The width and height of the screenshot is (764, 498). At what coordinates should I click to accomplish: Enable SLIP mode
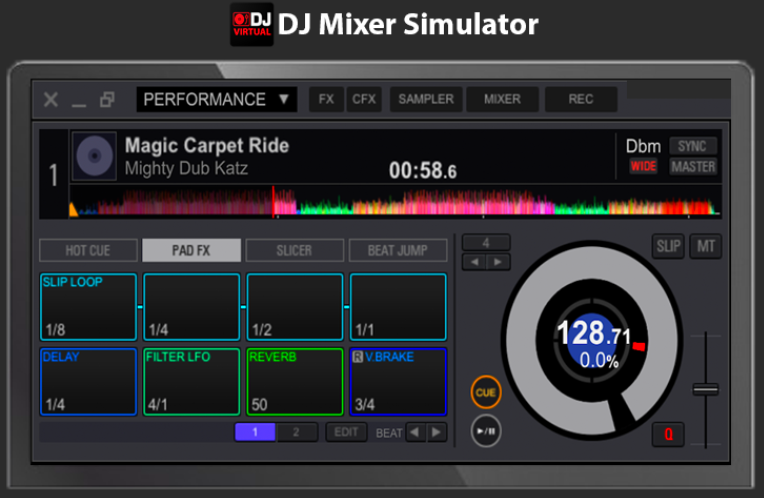(x=667, y=246)
